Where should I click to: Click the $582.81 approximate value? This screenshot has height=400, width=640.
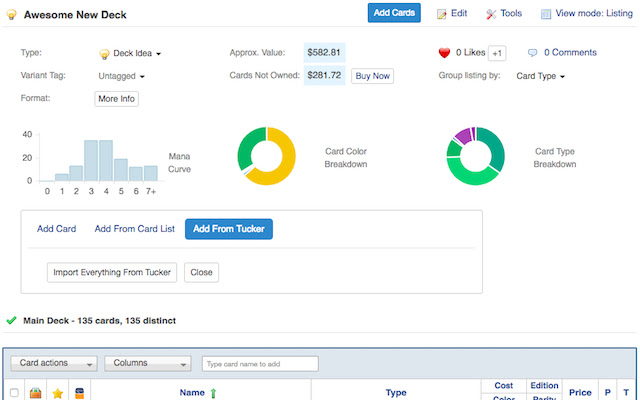[324, 53]
